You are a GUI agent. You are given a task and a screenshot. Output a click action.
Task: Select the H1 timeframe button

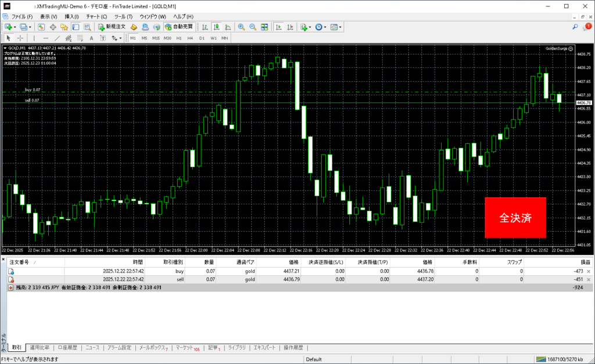click(179, 38)
